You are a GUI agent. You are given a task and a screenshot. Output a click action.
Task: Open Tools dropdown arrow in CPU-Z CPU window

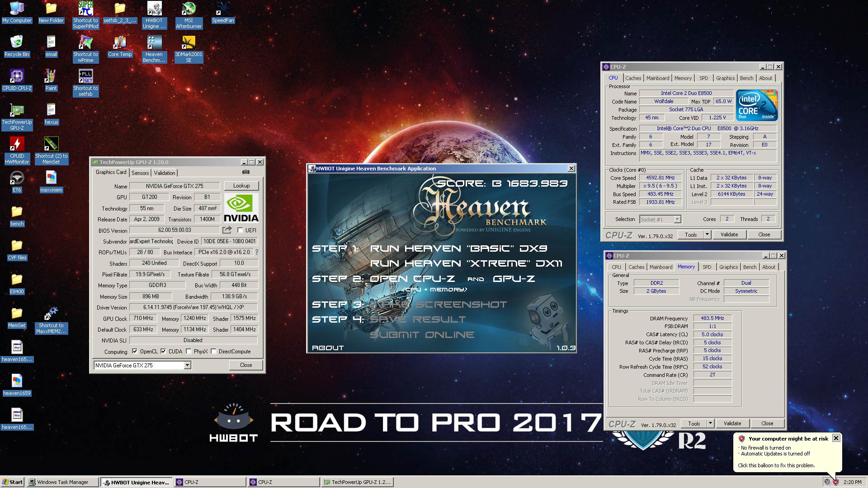707,235
